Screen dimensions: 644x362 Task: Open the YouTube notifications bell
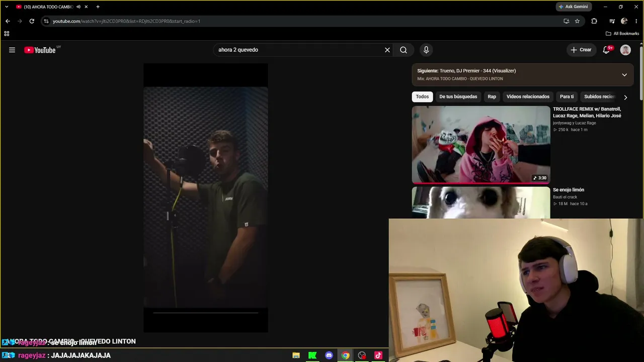click(x=607, y=50)
